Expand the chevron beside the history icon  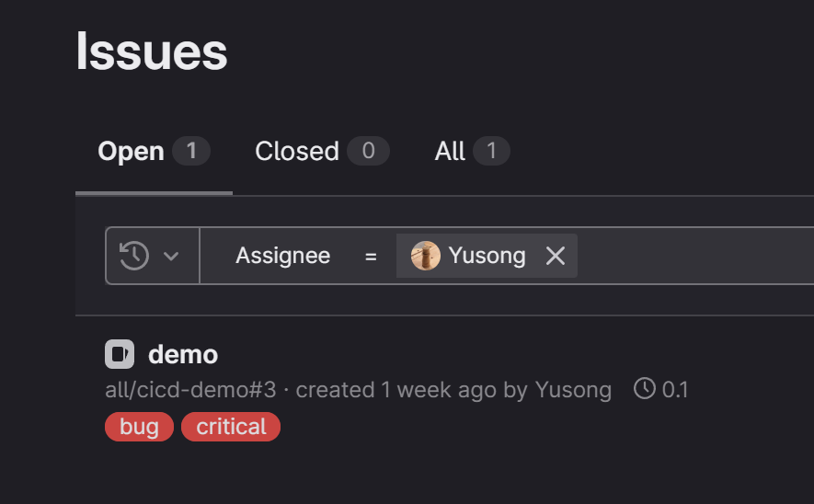(171, 256)
